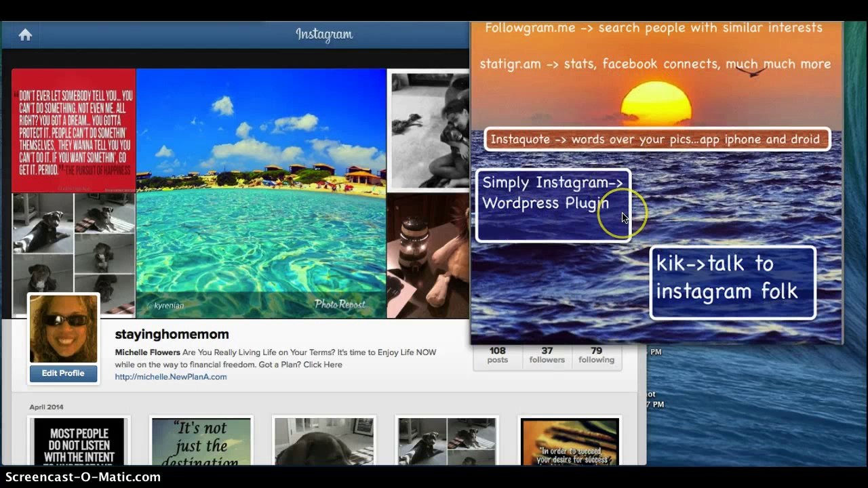Screen dimensions: 868x488
Task: Click the April 2014 section label
Action: coord(46,407)
